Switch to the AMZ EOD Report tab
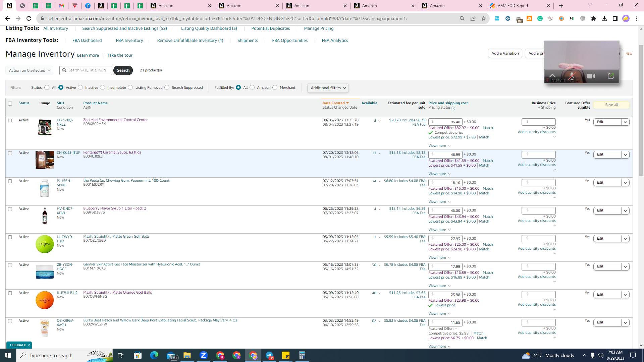Image resolution: width=644 pixels, height=362 pixels. [x=513, y=6]
